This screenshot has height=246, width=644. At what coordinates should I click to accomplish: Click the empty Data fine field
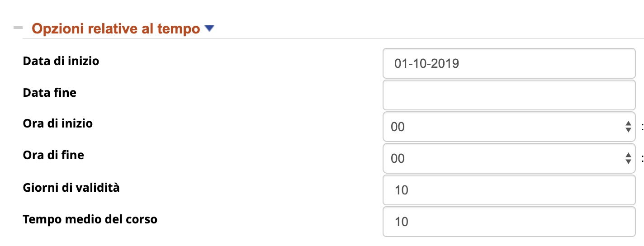pyautogui.click(x=509, y=95)
